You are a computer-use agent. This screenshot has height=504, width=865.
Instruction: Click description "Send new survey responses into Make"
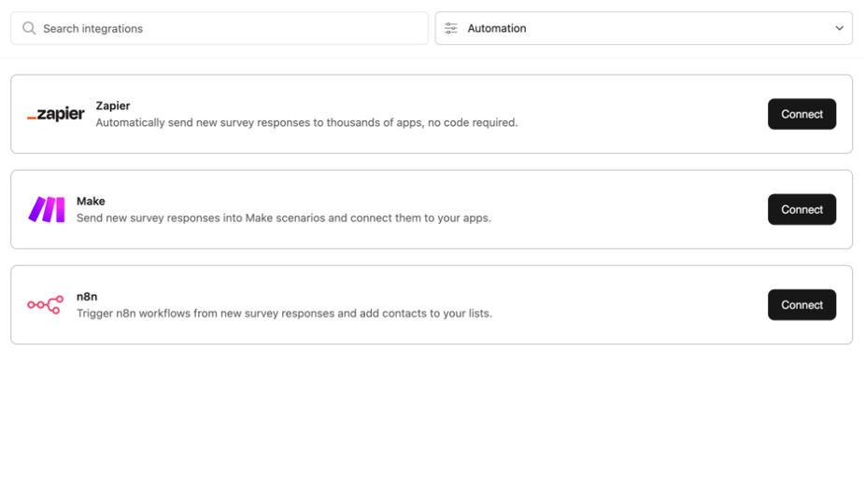tap(284, 217)
